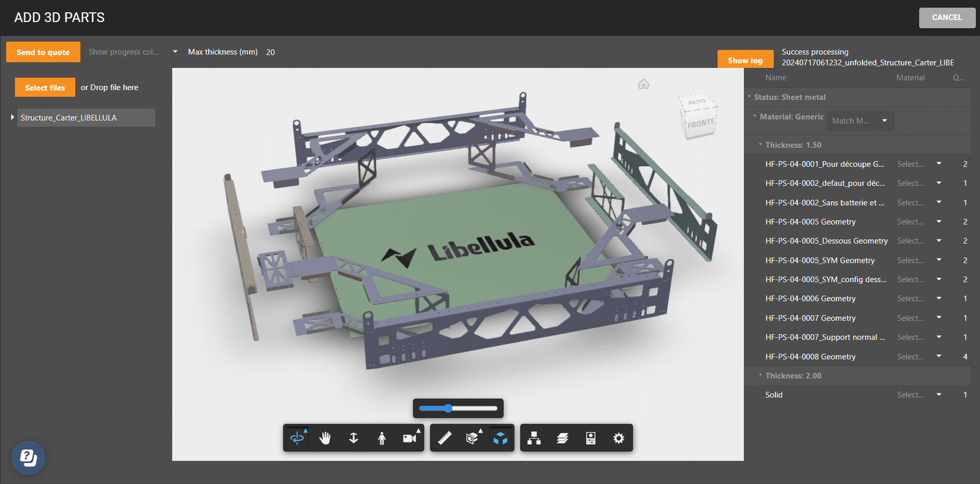
Task: Click the Show log button
Action: pyautogui.click(x=745, y=61)
